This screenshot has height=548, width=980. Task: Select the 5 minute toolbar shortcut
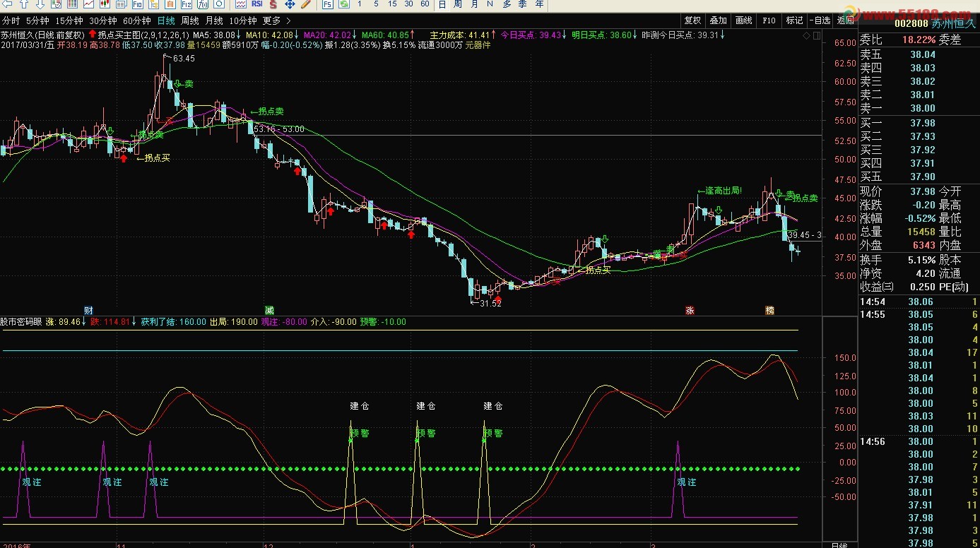point(374,4)
